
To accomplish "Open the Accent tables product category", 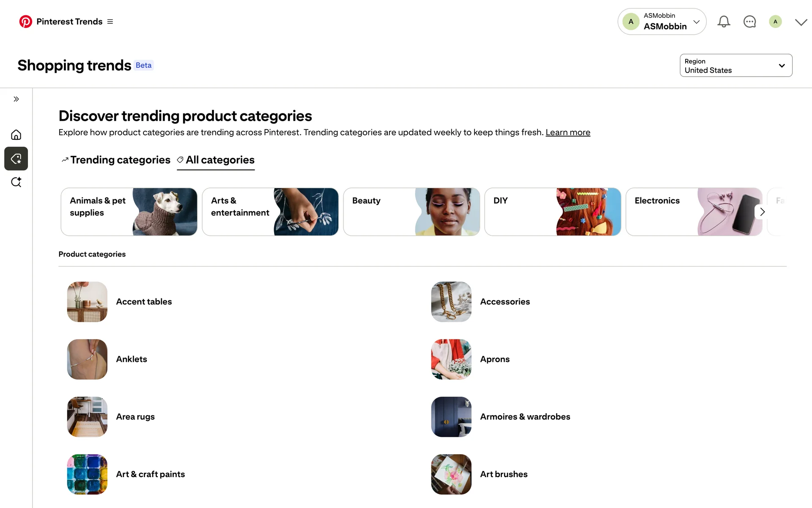I will (144, 302).
